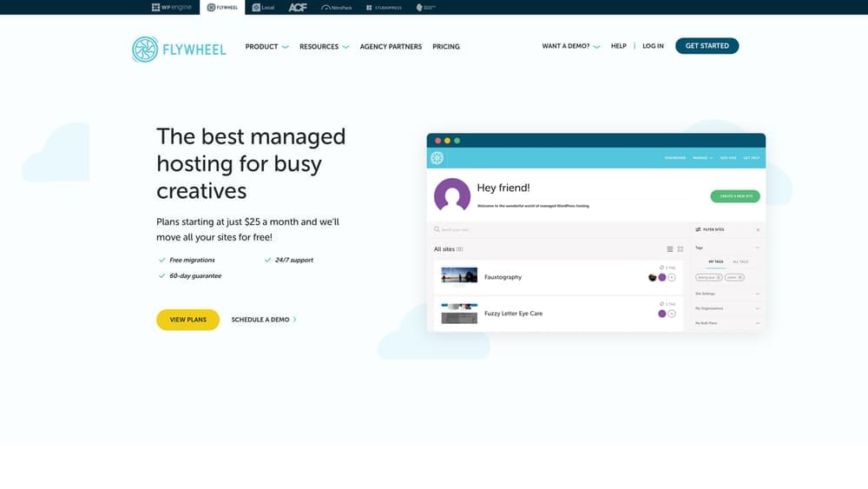Select the Flywheel tab in the top brand bar

point(222,7)
